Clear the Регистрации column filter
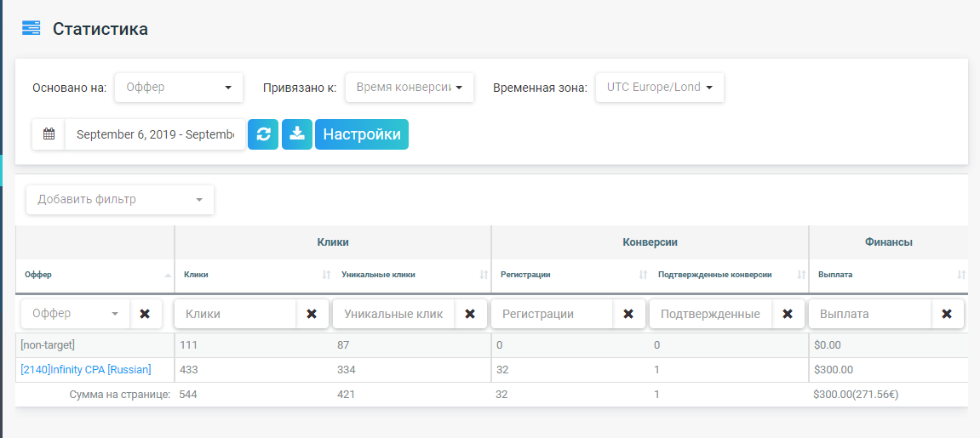 (x=628, y=314)
